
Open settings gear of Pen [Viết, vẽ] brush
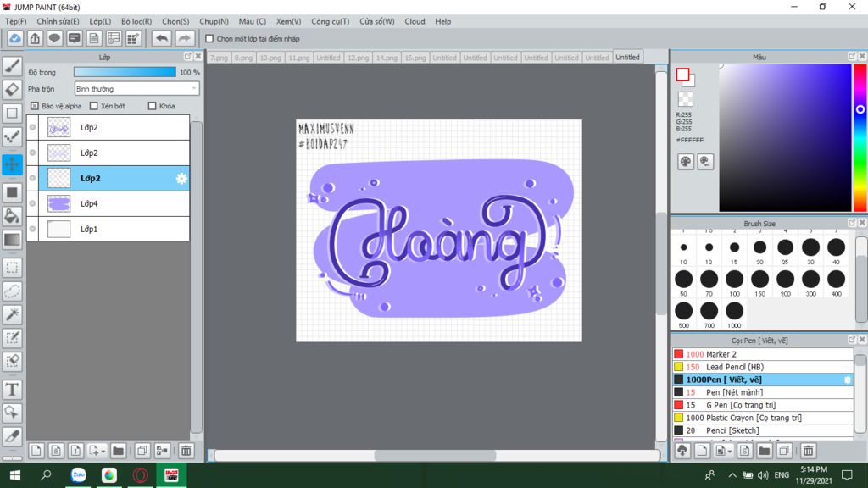847,380
